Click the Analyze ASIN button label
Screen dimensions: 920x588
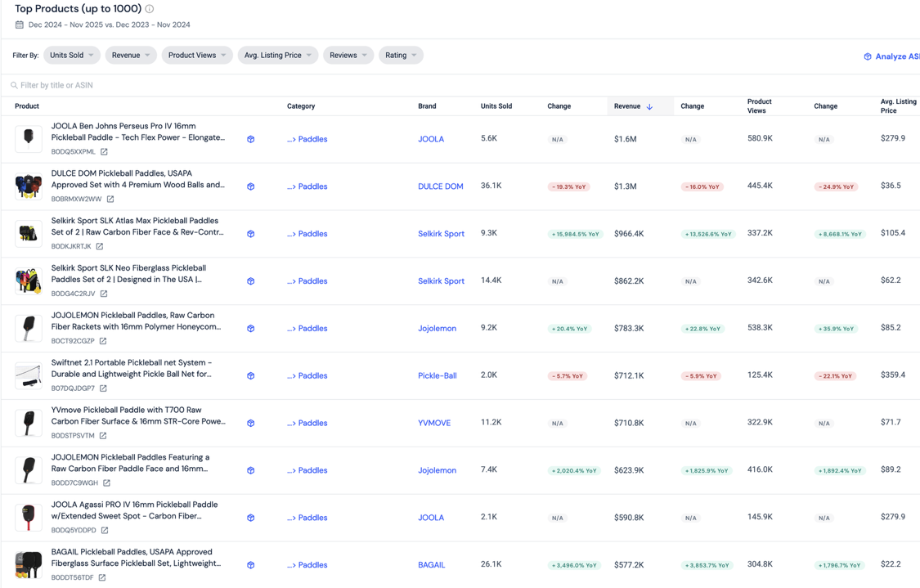coord(897,56)
